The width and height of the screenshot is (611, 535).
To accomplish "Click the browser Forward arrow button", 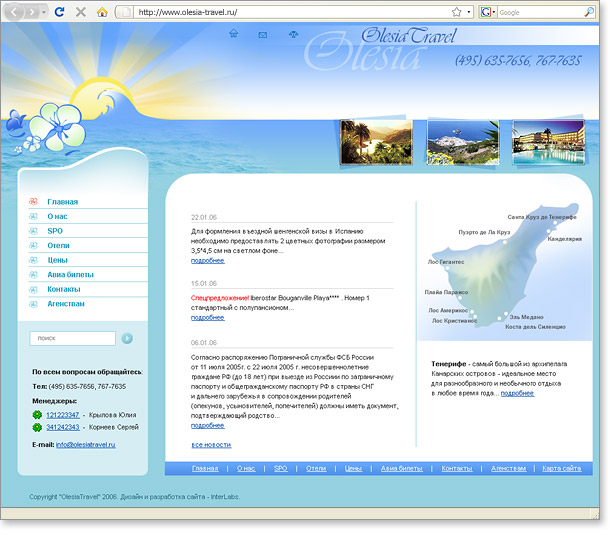I will [x=32, y=12].
